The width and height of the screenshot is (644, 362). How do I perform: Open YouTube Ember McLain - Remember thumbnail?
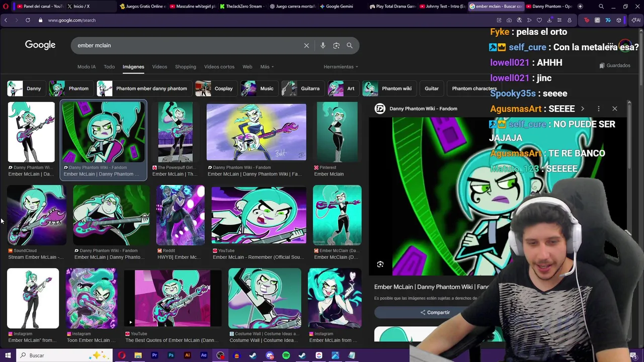259,215
